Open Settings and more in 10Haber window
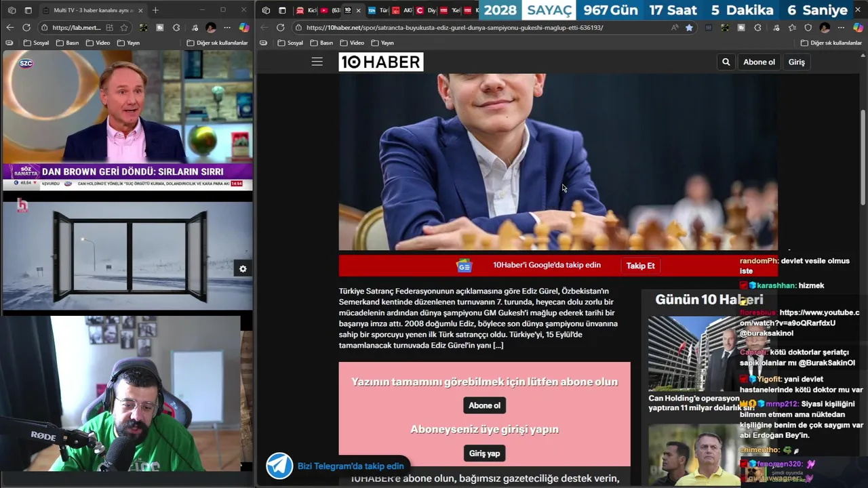The width and height of the screenshot is (868, 488). (841, 27)
